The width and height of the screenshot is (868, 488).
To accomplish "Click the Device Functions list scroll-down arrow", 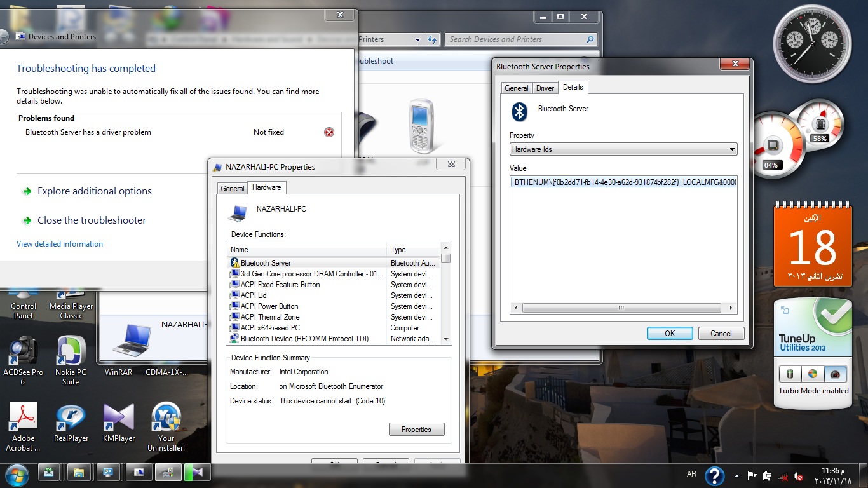I will pos(446,339).
